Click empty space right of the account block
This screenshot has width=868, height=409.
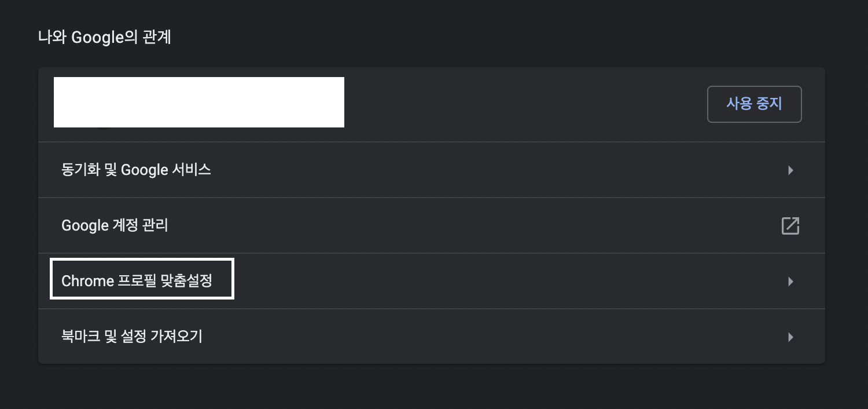(521, 104)
